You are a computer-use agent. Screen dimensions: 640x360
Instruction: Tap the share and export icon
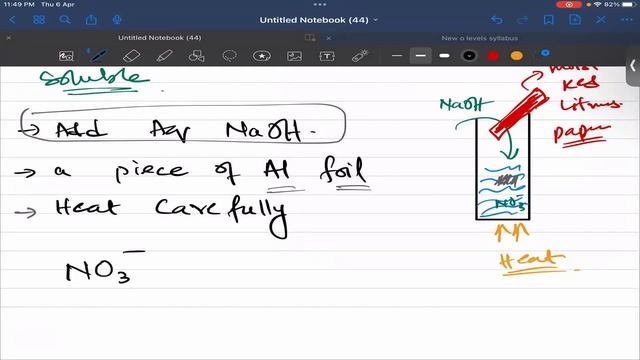tap(91, 20)
